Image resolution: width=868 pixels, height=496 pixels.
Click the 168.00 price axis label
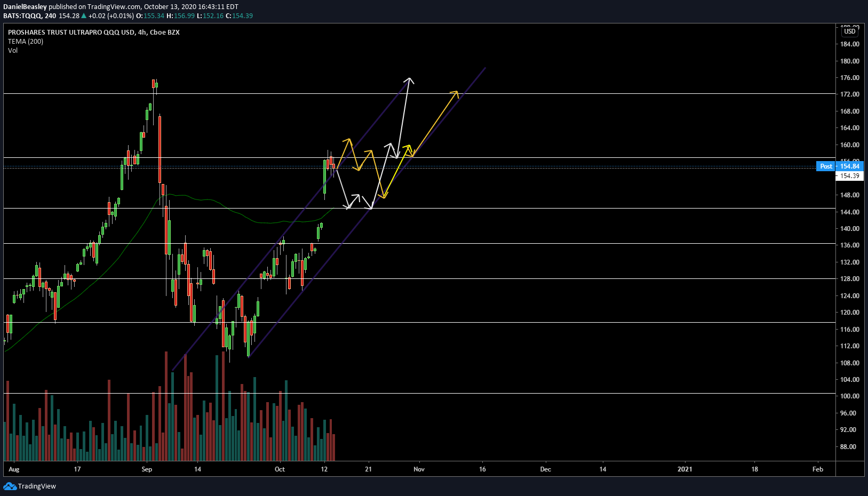coord(850,111)
